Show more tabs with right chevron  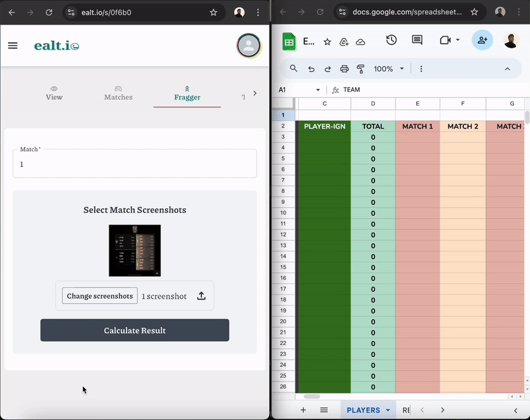255,93
